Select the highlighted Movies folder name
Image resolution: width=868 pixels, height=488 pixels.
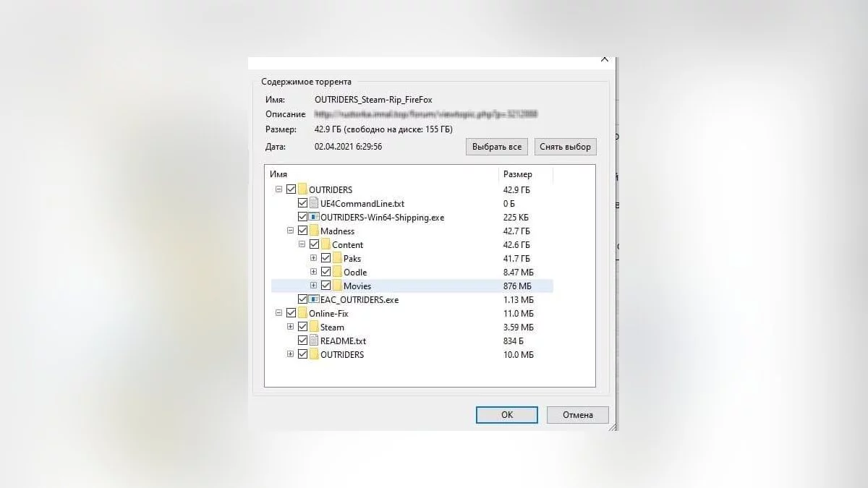point(357,286)
